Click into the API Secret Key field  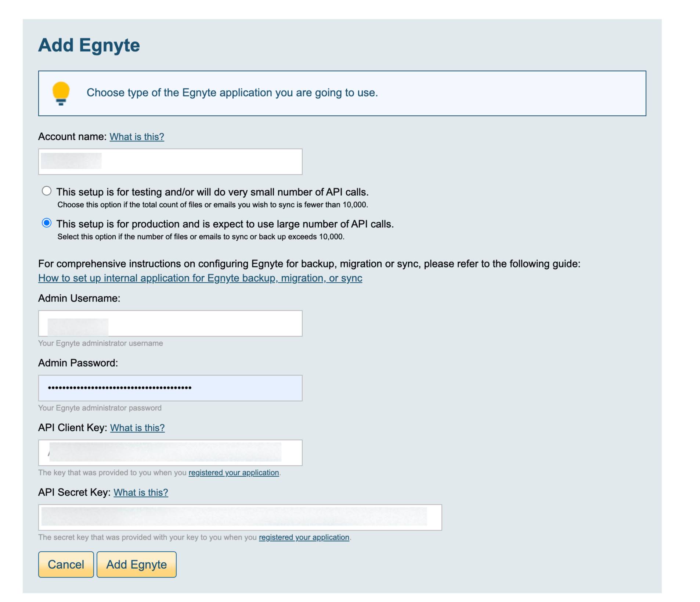(x=240, y=517)
